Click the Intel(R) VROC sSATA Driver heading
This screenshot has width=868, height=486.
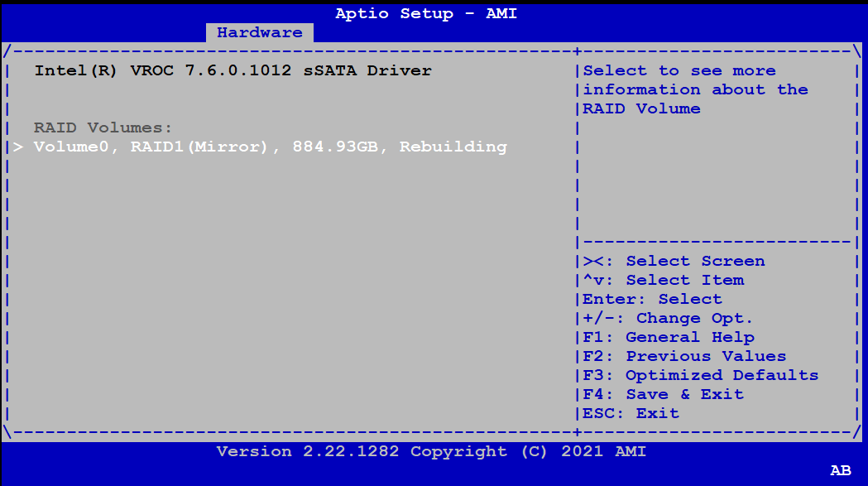click(233, 71)
